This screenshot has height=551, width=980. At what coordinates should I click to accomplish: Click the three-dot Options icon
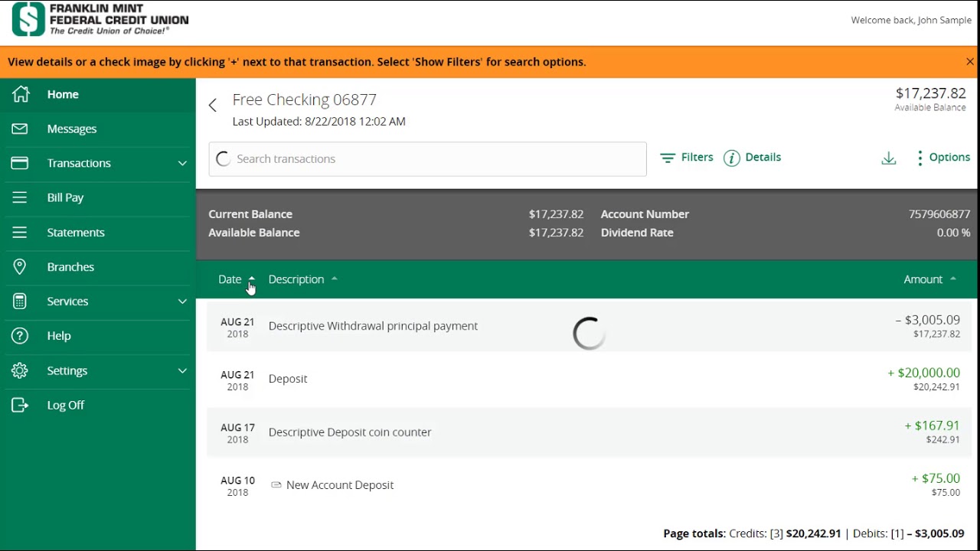(x=920, y=158)
